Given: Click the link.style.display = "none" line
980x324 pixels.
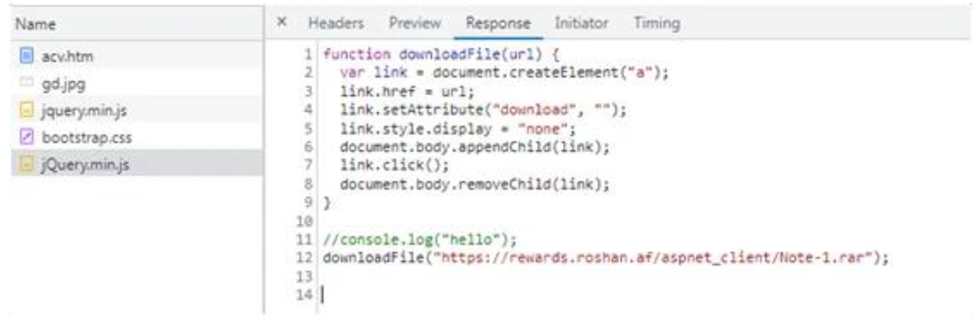Looking at the screenshot, I should click(x=457, y=128).
